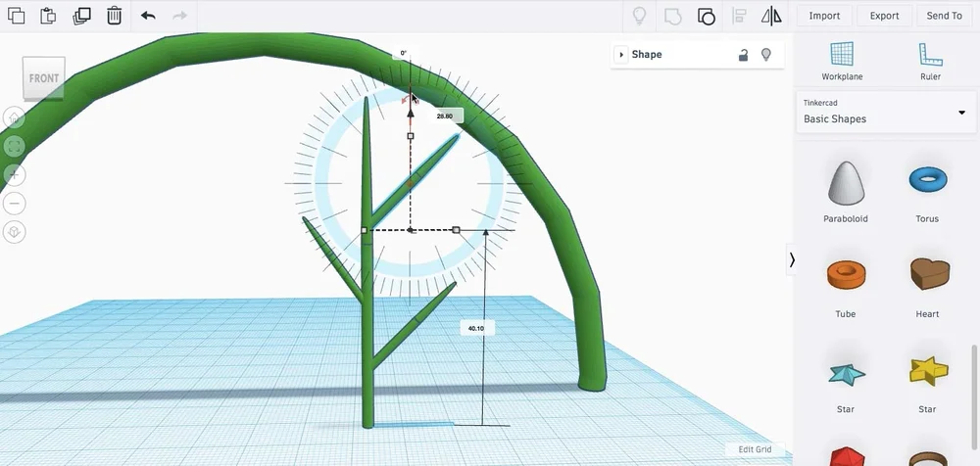Undo the last action
980x466 pixels.
pos(148,16)
